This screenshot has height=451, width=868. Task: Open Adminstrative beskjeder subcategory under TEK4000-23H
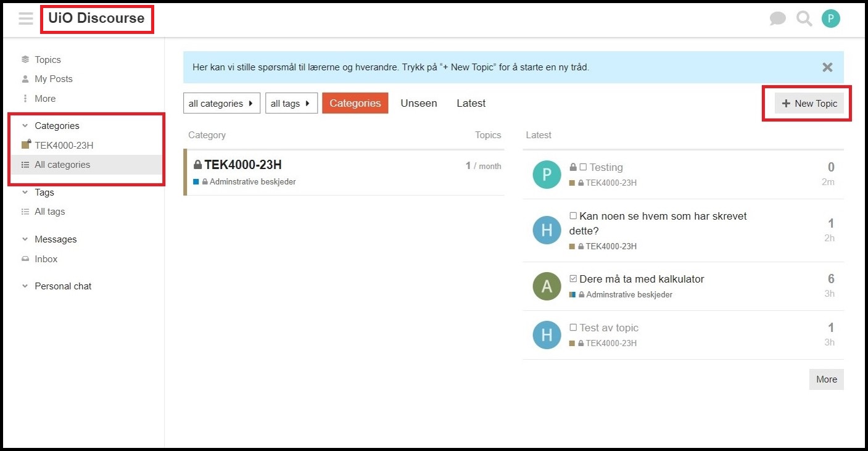coord(252,182)
